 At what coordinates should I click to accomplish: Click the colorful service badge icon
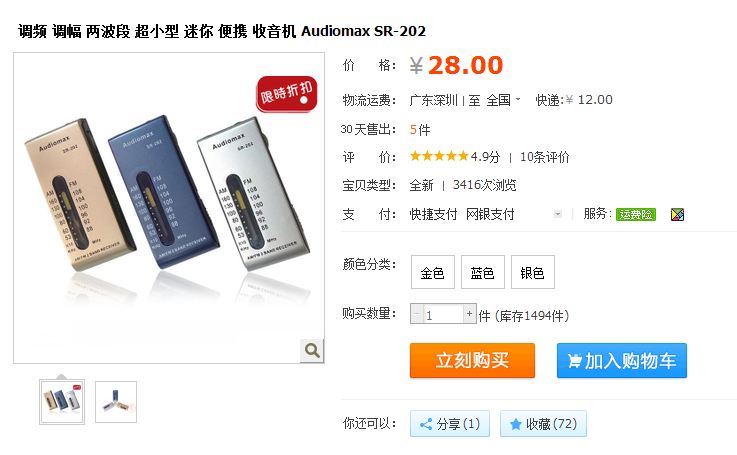[x=677, y=215]
